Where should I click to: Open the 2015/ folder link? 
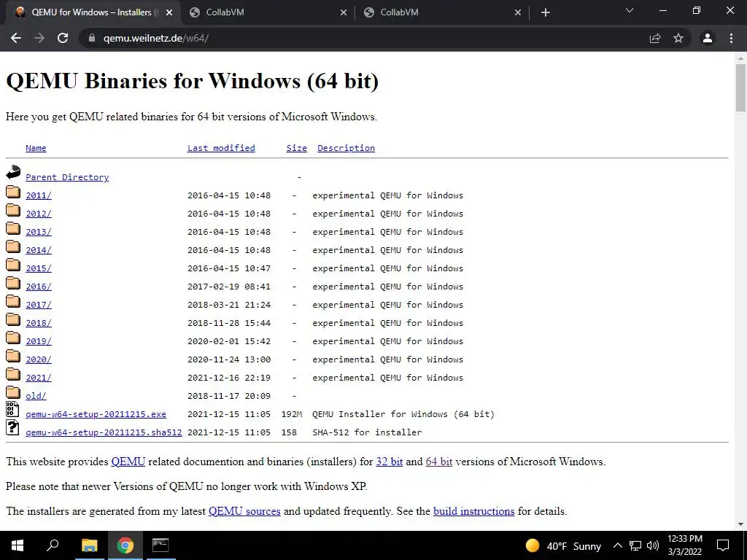click(x=39, y=268)
